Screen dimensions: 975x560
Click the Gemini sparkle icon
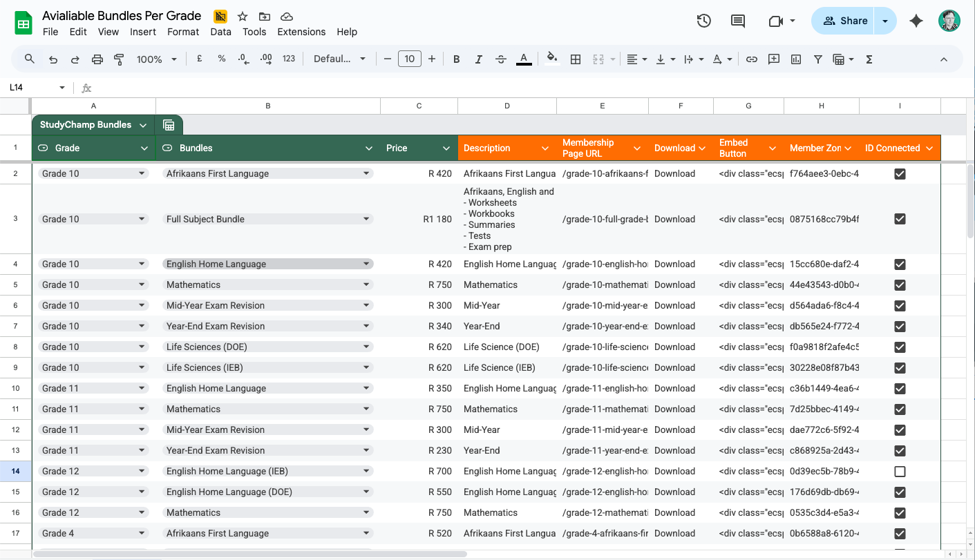[x=916, y=21]
